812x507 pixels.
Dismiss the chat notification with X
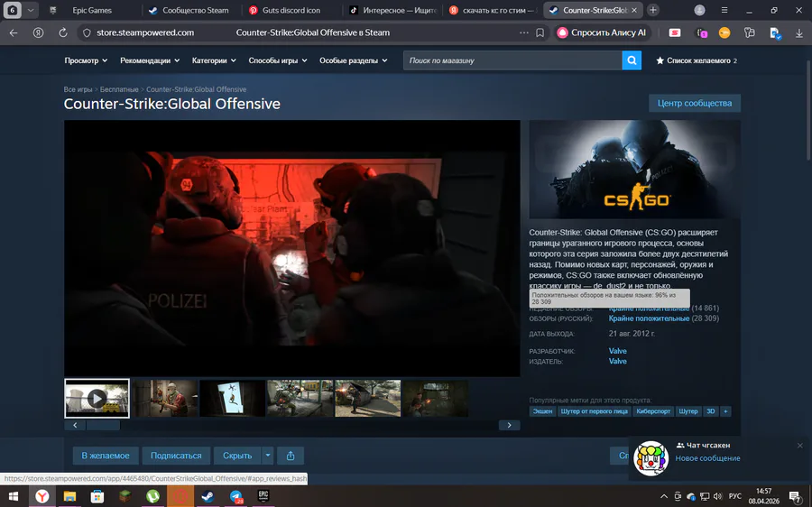coord(799,446)
